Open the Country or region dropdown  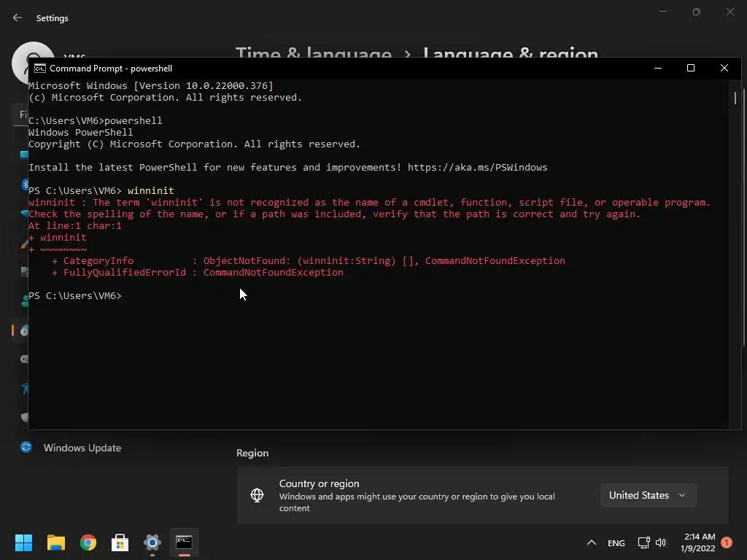pyautogui.click(x=648, y=495)
